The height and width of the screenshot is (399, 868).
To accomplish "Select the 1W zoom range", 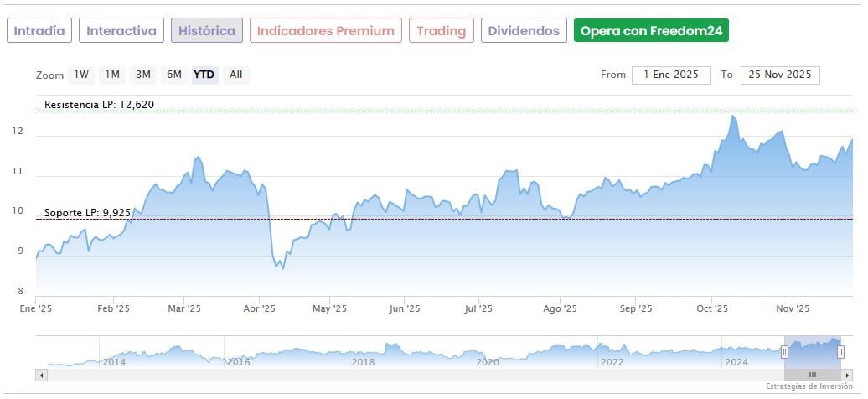I will 81,75.
